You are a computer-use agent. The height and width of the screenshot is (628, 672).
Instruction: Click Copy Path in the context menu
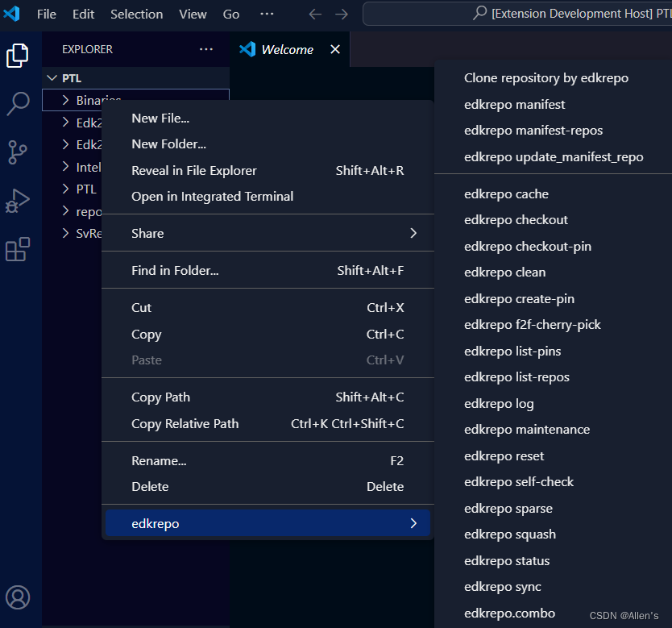(x=163, y=397)
